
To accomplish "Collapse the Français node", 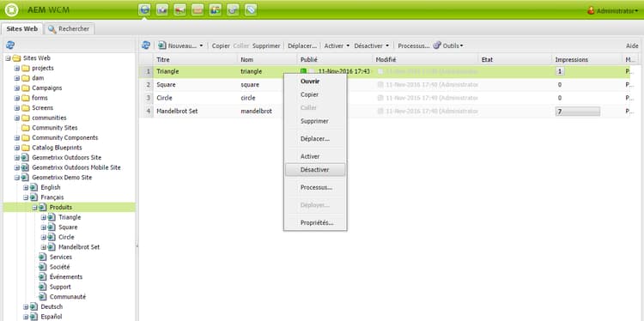I will click(26, 197).
